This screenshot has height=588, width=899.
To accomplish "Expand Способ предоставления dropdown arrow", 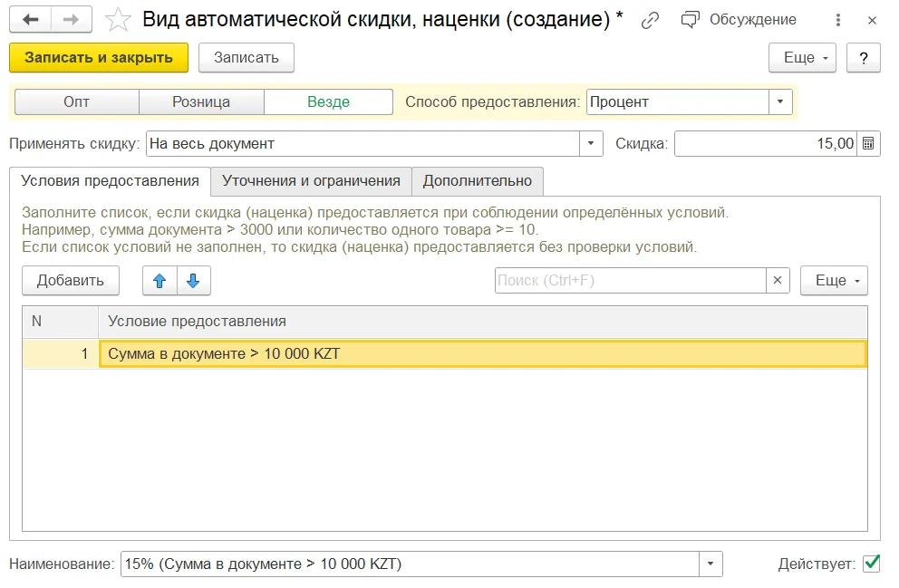I will click(780, 102).
